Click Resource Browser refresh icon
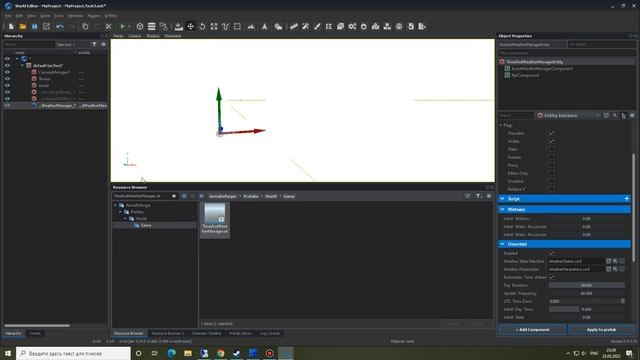Screen dimensions: 640x360 pos(468,196)
